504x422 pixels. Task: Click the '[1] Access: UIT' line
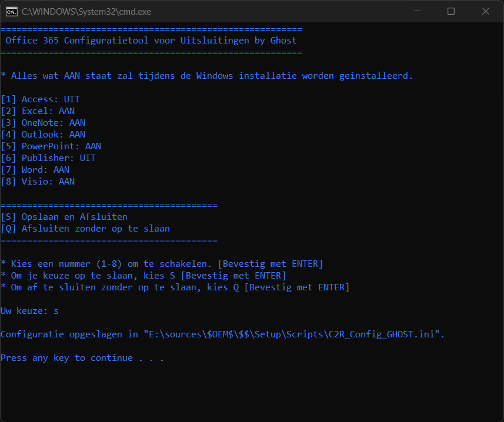tap(40, 99)
